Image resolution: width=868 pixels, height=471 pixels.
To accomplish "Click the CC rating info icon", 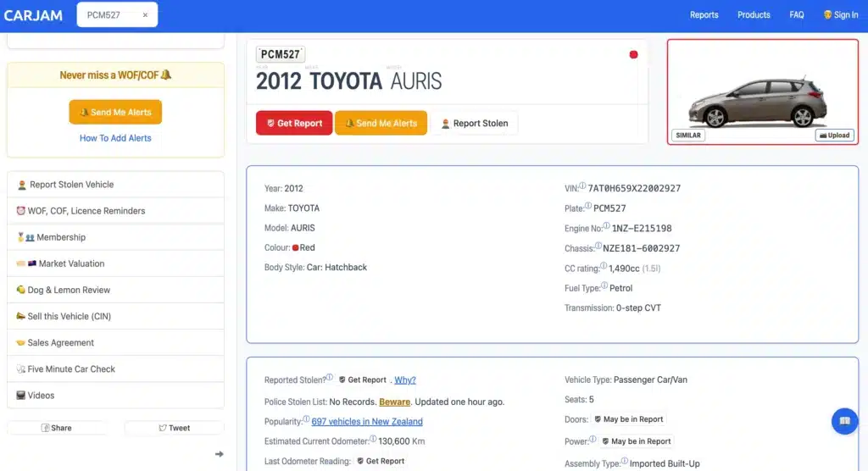I will pos(604,266).
